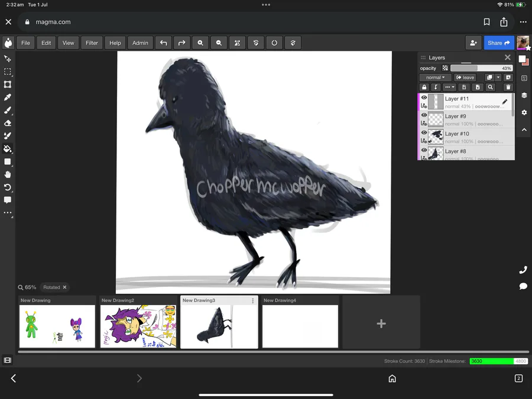Open the layers stack icon in right sidebar
The image size is (532, 399).
point(524,95)
